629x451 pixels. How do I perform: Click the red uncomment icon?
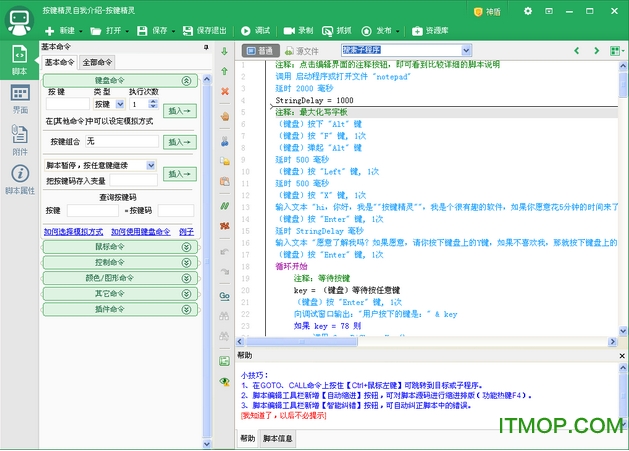[225, 226]
